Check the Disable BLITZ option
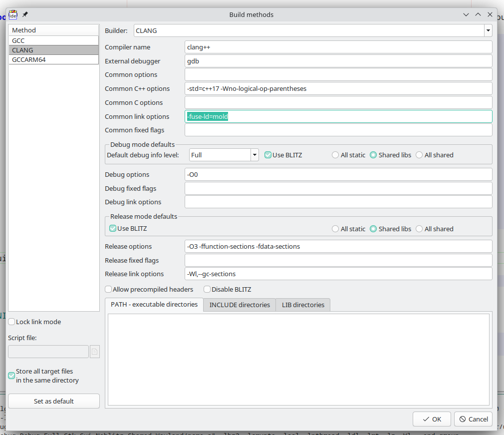504x435 pixels. [207, 289]
